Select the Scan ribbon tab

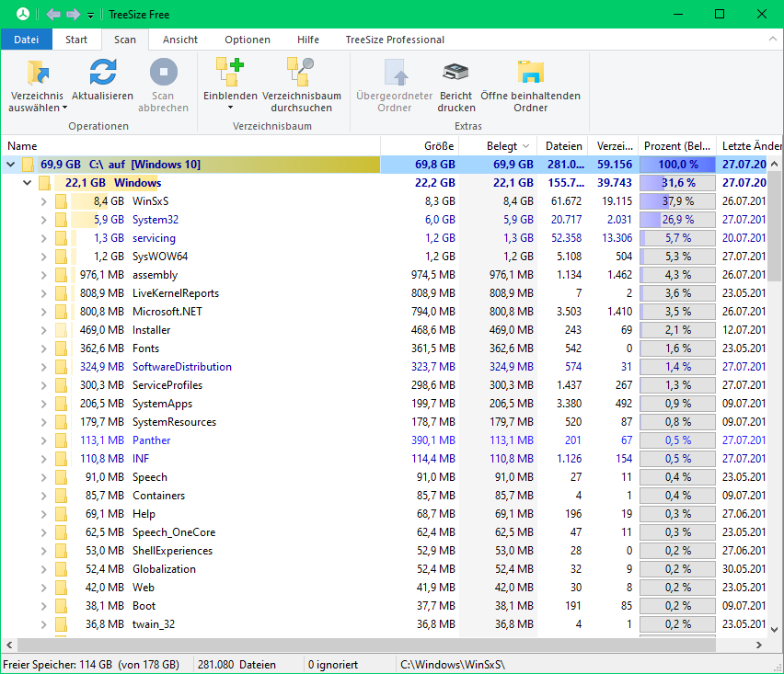click(x=124, y=40)
